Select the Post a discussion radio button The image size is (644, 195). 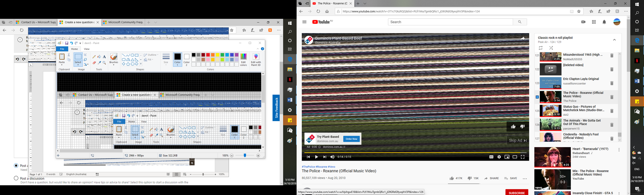pos(16,178)
